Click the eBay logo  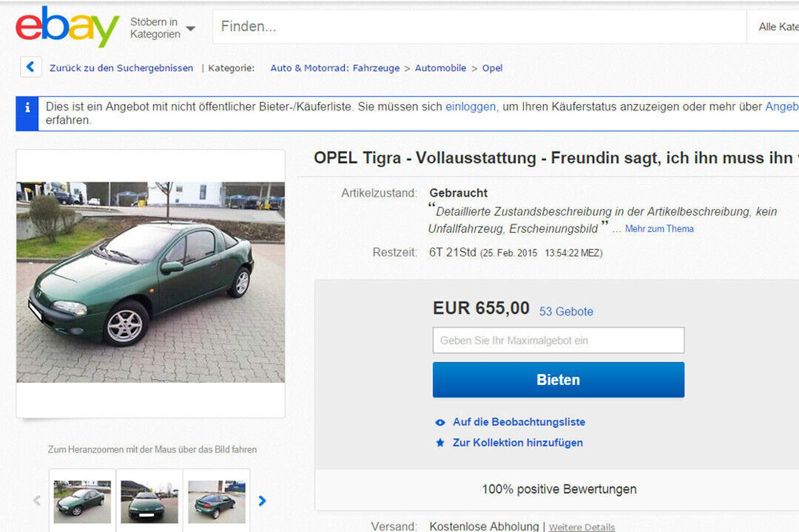(67, 26)
